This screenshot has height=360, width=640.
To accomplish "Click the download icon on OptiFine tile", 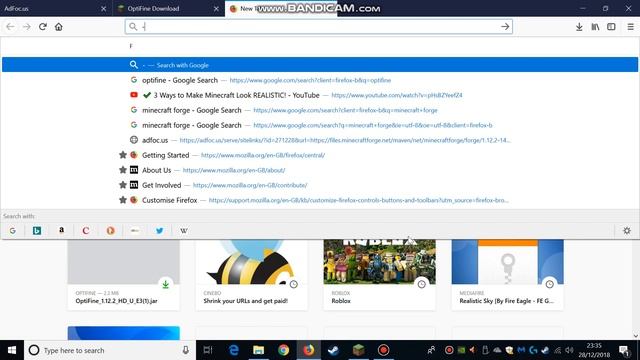I will (x=165, y=284).
